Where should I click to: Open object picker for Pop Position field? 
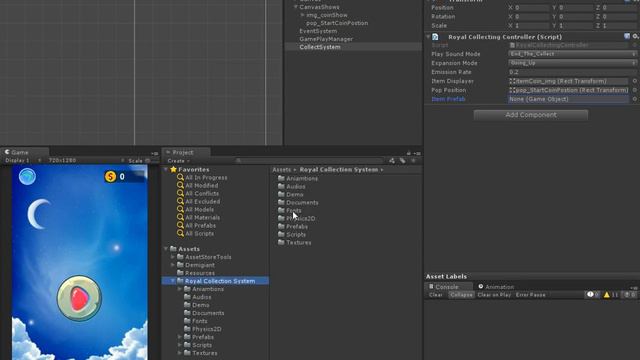pos(635,90)
